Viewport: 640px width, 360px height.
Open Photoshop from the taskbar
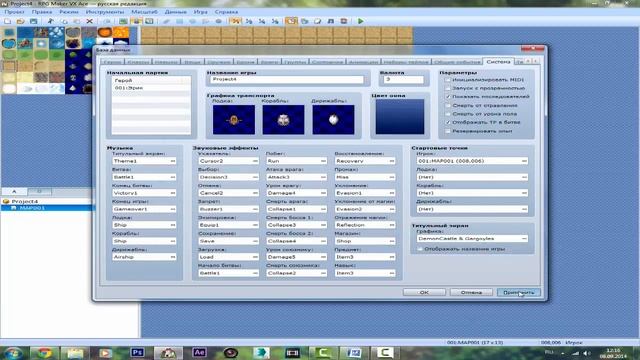point(137,353)
